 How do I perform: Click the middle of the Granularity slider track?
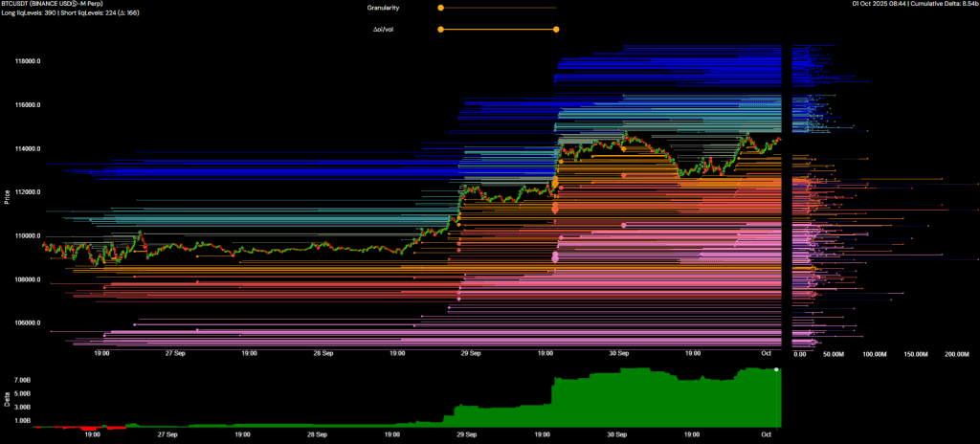pyautogui.click(x=498, y=8)
